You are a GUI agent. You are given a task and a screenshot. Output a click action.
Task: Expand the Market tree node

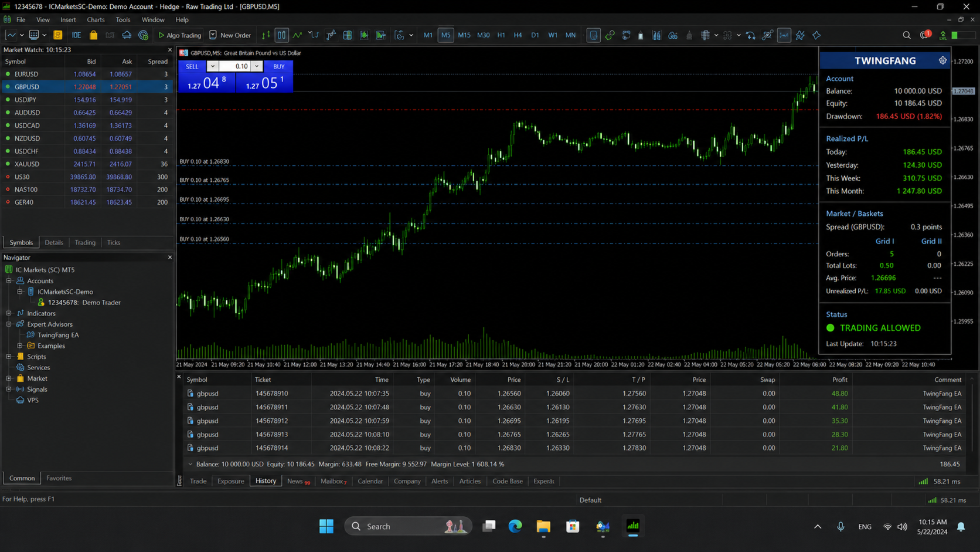(x=9, y=378)
